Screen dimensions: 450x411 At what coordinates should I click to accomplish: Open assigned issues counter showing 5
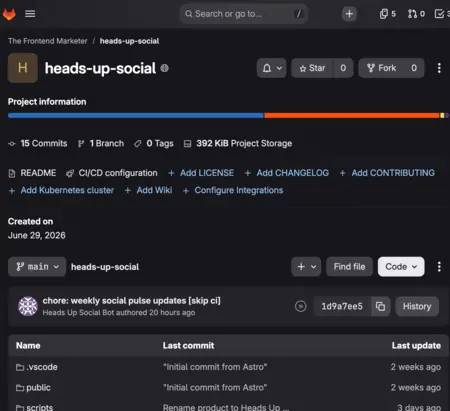[x=388, y=14]
